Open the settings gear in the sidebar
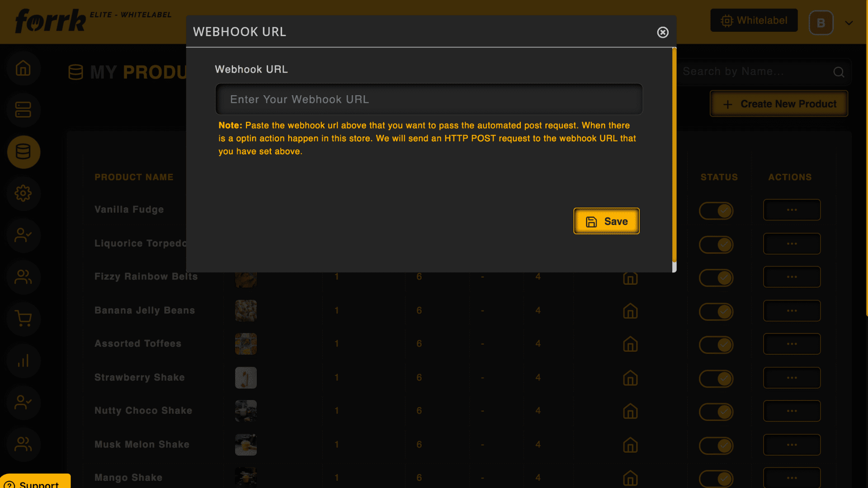The height and width of the screenshot is (488, 868). pyautogui.click(x=23, y=193)
